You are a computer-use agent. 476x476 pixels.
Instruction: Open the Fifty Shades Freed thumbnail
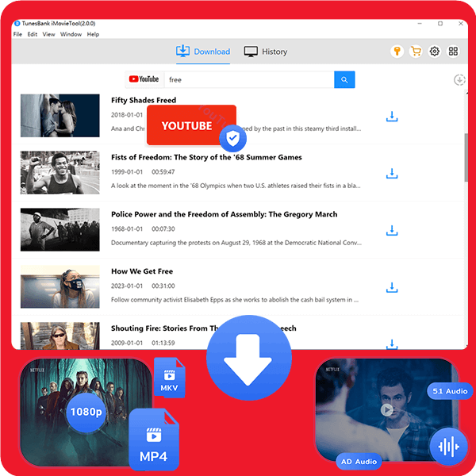click(x=60, y=116)
